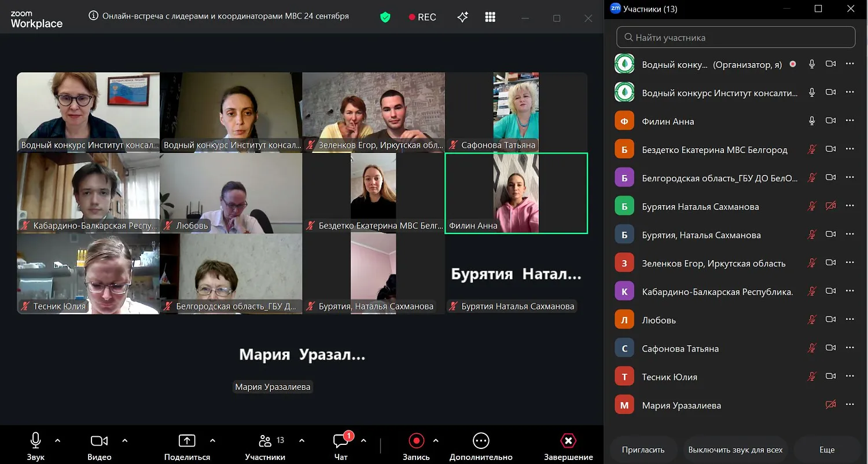Open the Участники toolbar icon
This screenshot has height=464, width=868.
tap(265, 441)
